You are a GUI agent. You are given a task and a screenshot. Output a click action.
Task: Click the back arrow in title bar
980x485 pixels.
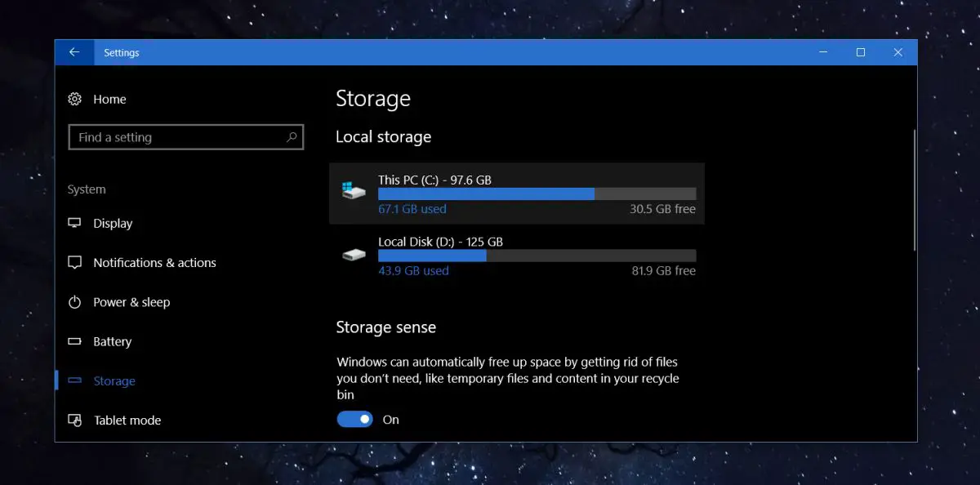click(74, 52)
